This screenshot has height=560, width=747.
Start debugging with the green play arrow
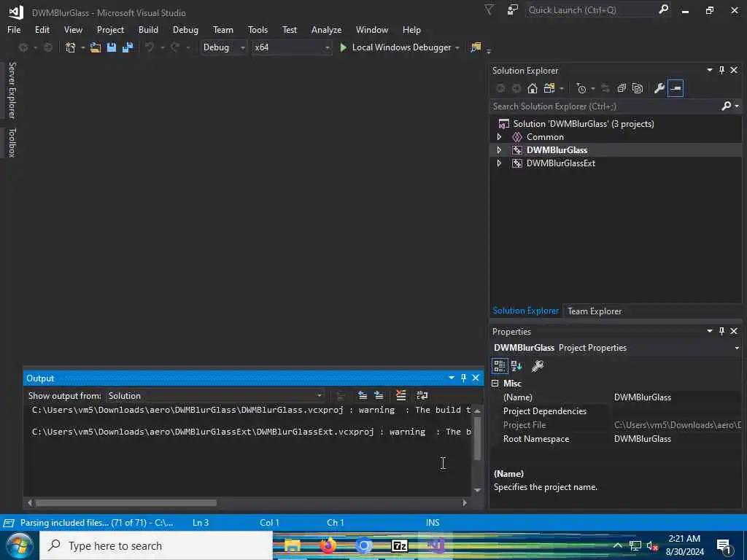pos(343,47)
